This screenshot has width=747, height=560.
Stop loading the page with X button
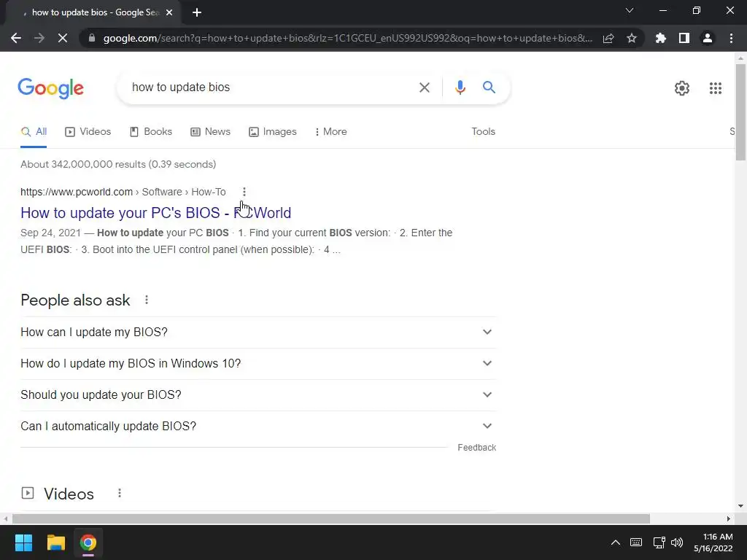[63, 38]
